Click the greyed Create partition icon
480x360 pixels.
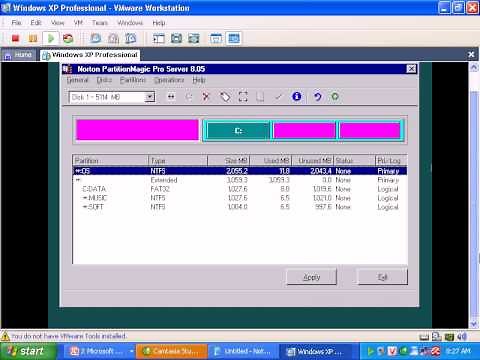click(189, 97)
